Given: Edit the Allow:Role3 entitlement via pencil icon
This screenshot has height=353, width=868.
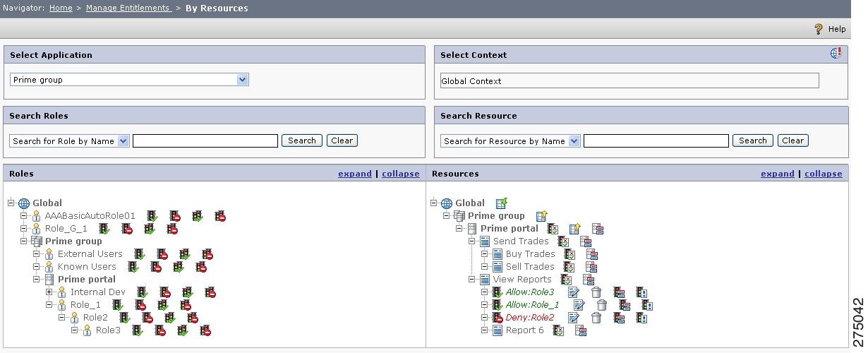Looking at the screenshot, I should (574, 292).
